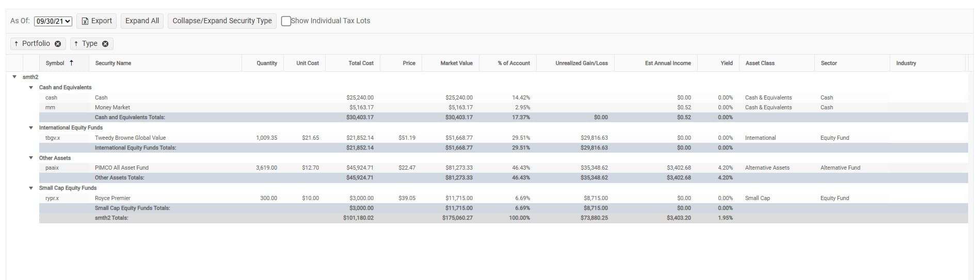Viewport: 980px width, 280px height.
Task: Enable Show Individual Tax Lots checkbox
Action: (x=286, y=21)
